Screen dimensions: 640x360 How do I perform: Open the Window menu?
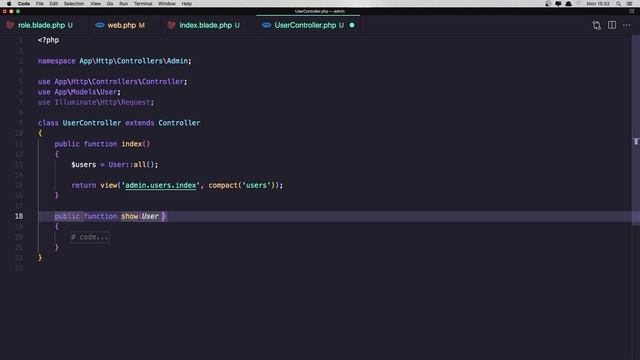tap(167, 4)
